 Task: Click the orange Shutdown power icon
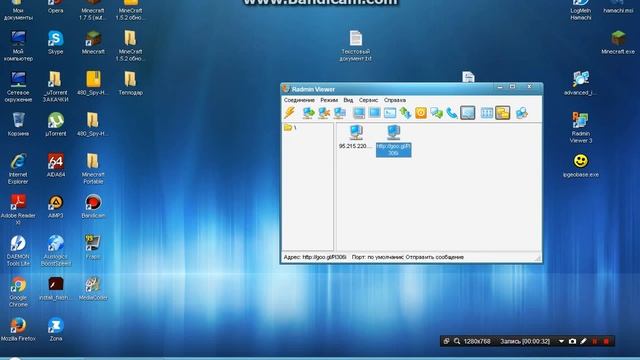tap(421, 113)
